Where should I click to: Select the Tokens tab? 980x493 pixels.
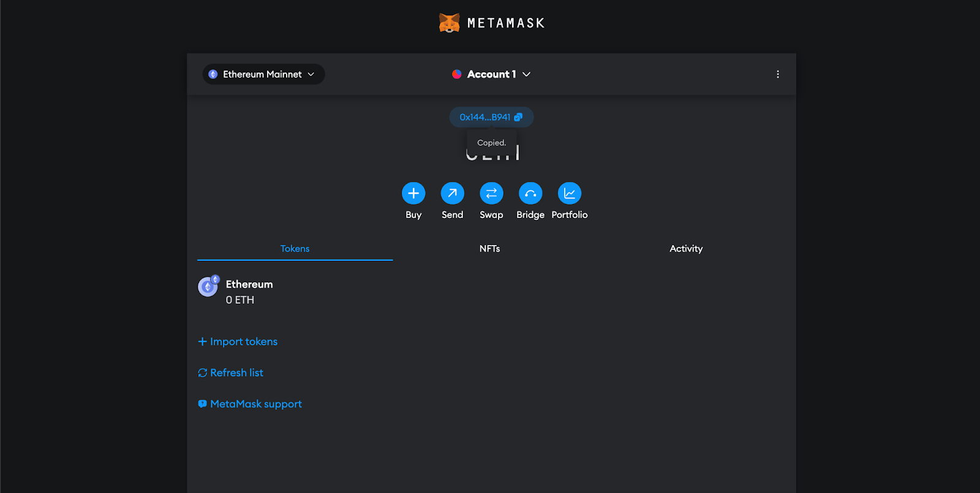tap(295, 249)
